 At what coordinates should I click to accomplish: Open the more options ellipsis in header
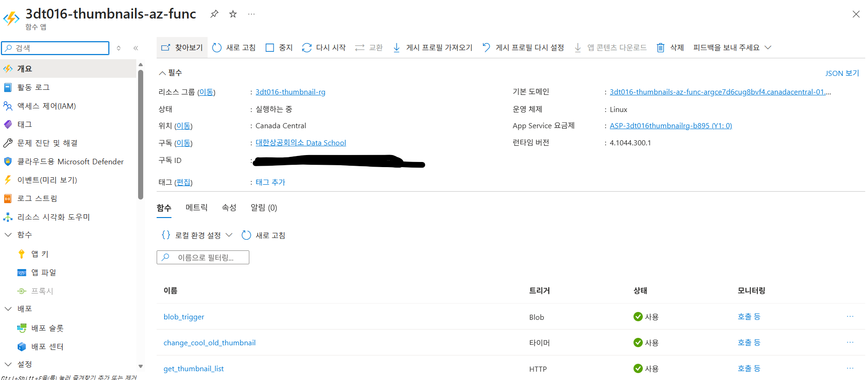tap(251, 14)
